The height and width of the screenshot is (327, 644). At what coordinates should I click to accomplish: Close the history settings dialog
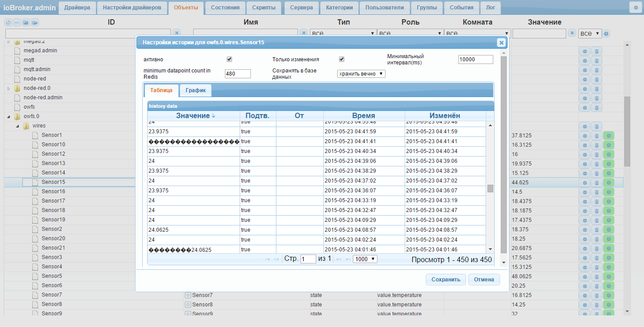tap(501, 42)
